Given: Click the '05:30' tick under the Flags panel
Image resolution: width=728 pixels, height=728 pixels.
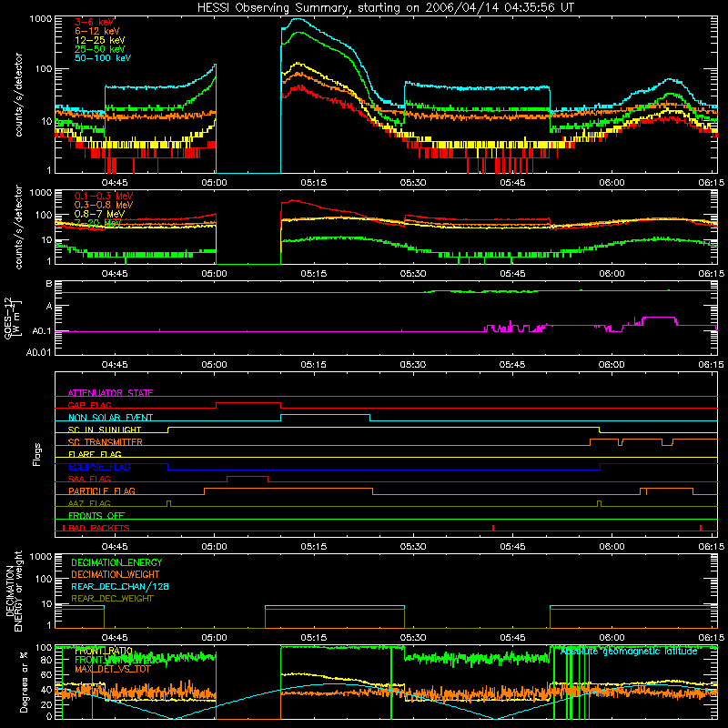Looking at the screenshot, I should (413, 547).
